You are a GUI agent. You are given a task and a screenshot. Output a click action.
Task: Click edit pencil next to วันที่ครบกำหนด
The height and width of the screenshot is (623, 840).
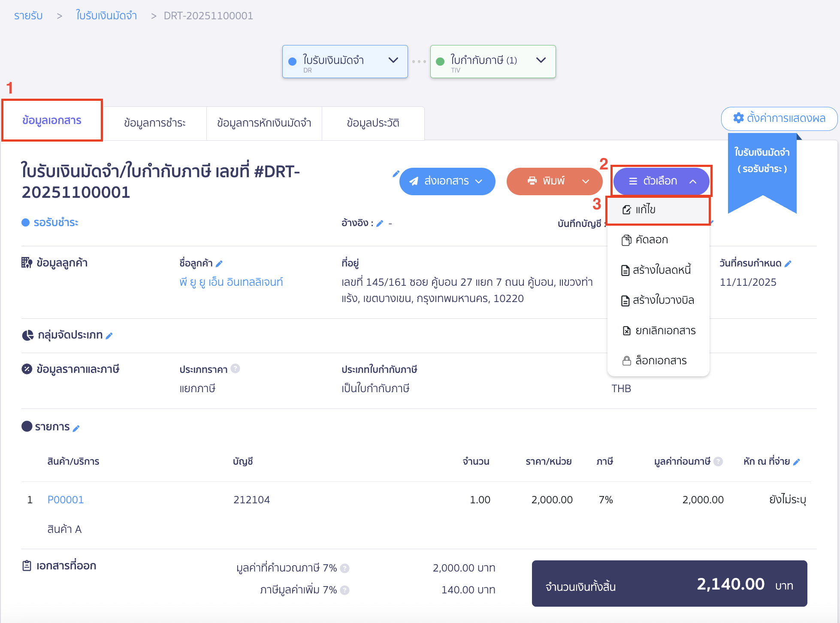(788, 264)
